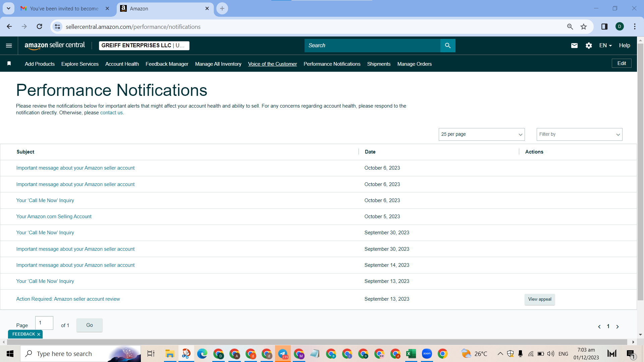Open the Chrome three-dot menu
Screen dimensions: 644x362
(635, 26)
